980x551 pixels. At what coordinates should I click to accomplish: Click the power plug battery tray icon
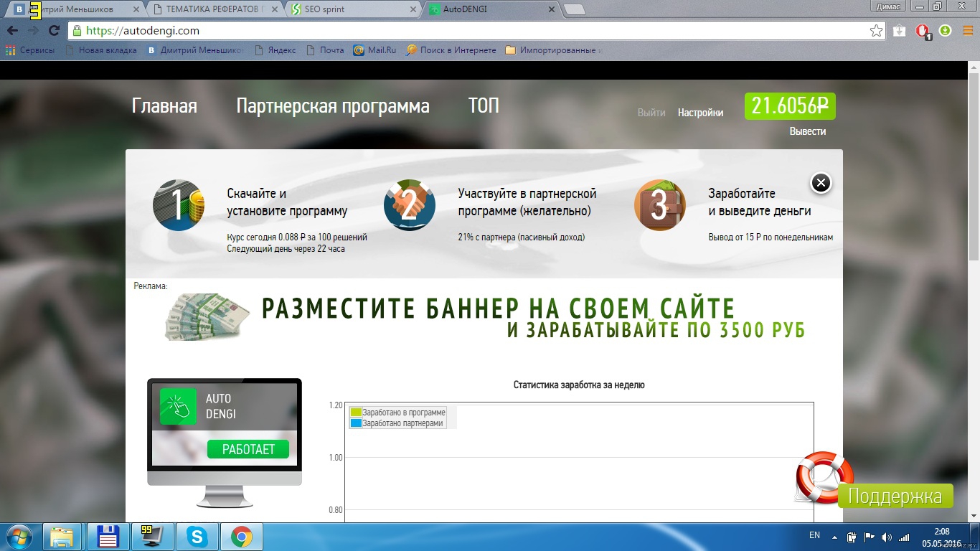(852, 537)
